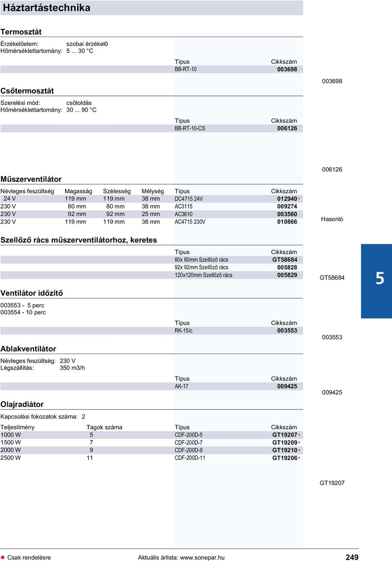
Task: Click article number GT58684 in table
Action: click(285, 260)
